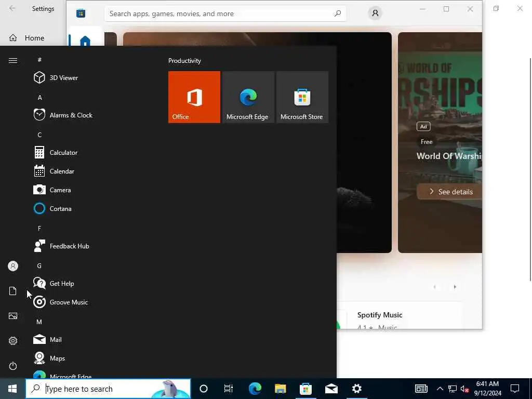Image resolution: width=532 pixels, height=399 pixels.
Task: Click the Microsoft Edge tile
Action: (248, 97)
